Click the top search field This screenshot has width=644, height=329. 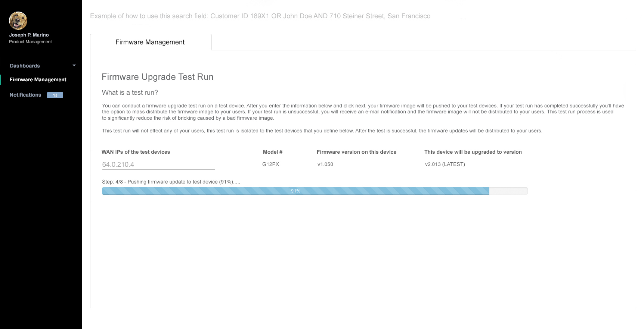[x=357, y=16]
